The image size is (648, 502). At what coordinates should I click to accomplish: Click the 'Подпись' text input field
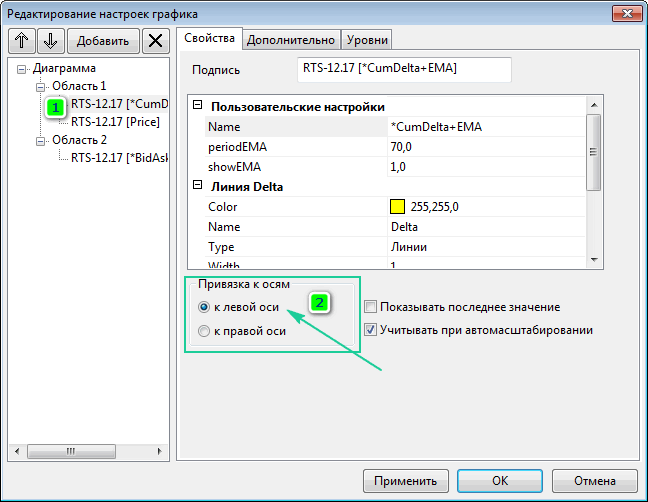[404, 69]
